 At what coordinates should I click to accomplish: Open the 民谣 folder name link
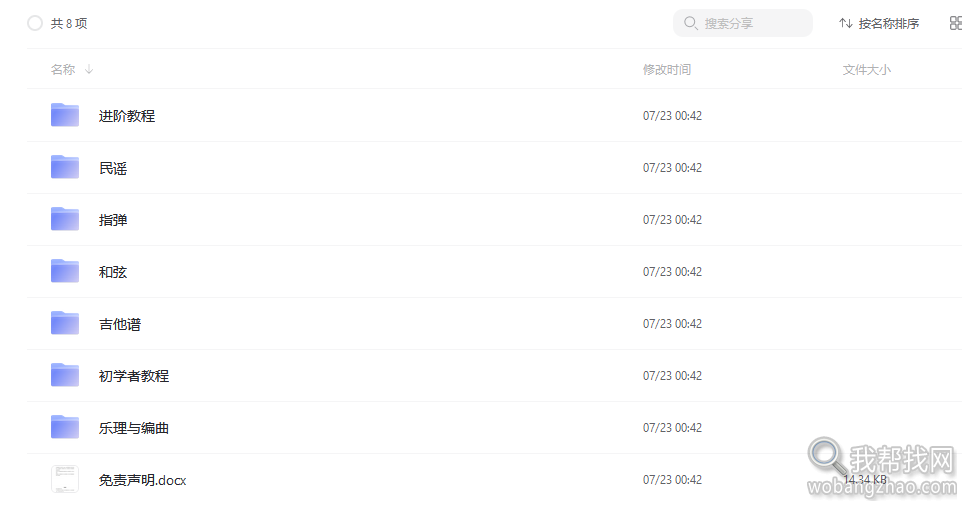[x=113, y=168]
